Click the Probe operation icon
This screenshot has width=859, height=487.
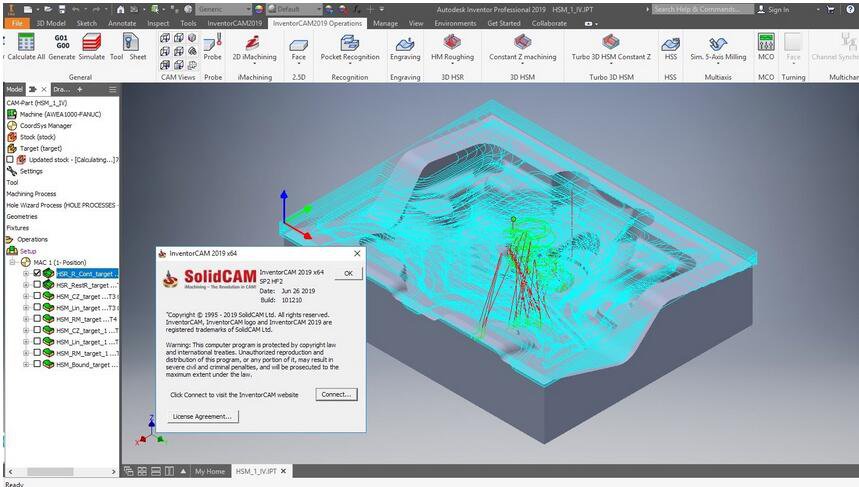(x=213, y=42)
